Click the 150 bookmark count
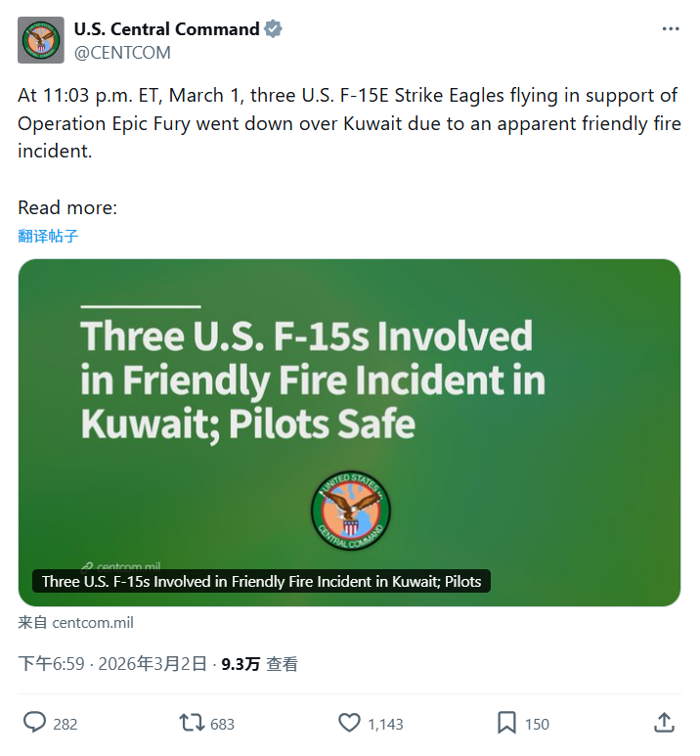The image size is (700, 756). coord(537,724)
